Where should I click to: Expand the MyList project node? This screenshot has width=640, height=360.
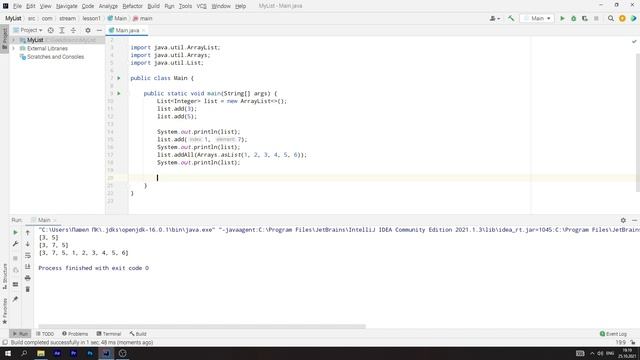tap(13, 40)
